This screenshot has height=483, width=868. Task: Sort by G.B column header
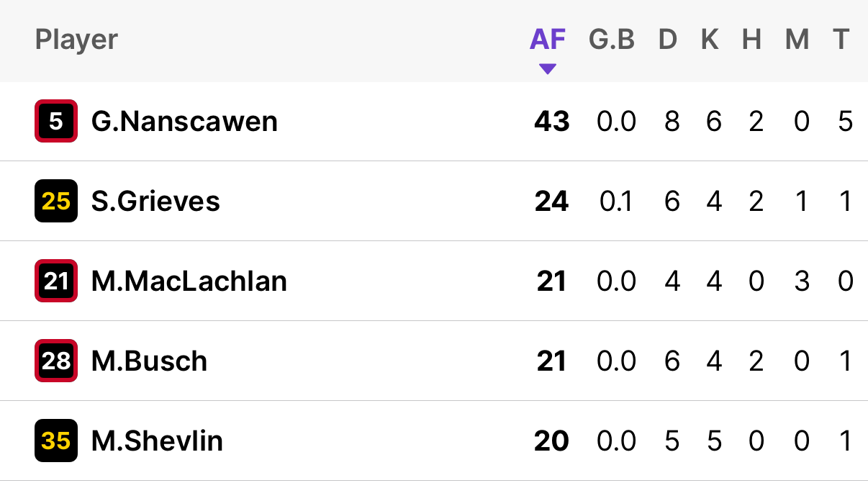point(612,40)
